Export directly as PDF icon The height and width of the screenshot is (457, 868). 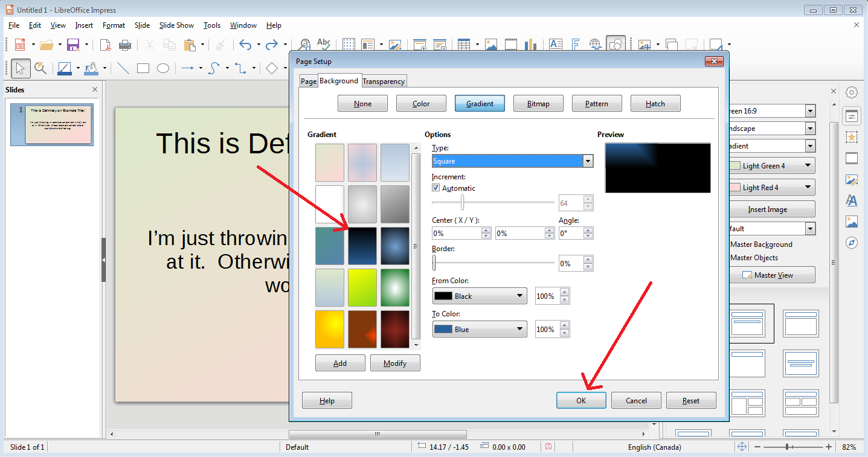(x=106, y=45)
